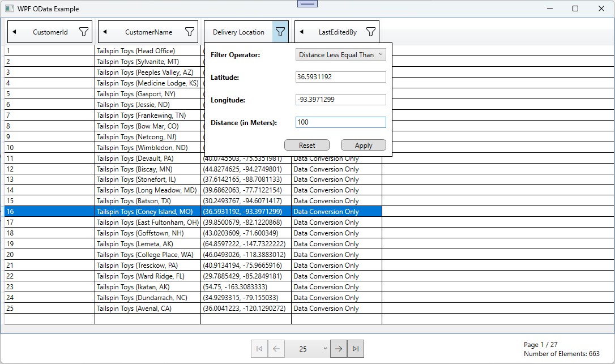
Task: Jump to the last page
Action: [355, 349]
